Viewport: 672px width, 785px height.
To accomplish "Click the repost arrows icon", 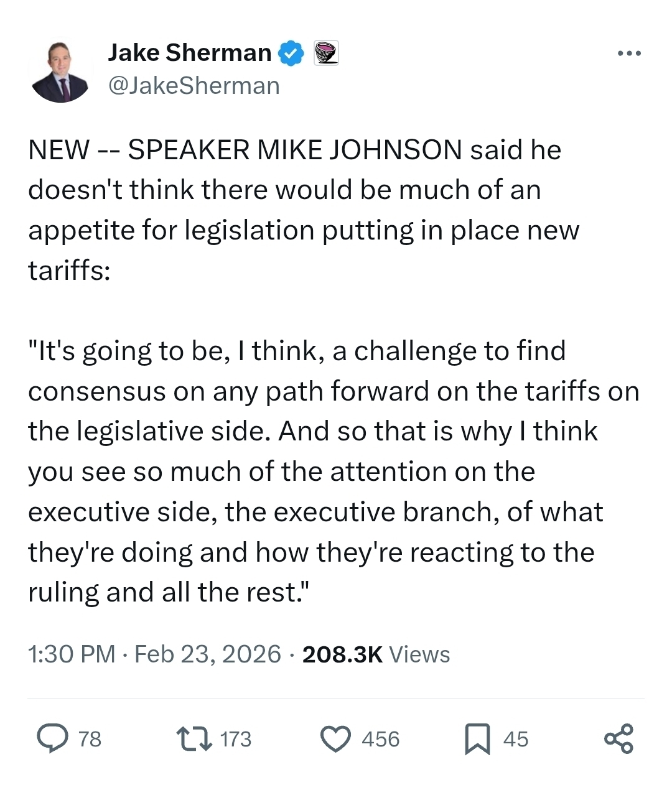I will (193, 738).
